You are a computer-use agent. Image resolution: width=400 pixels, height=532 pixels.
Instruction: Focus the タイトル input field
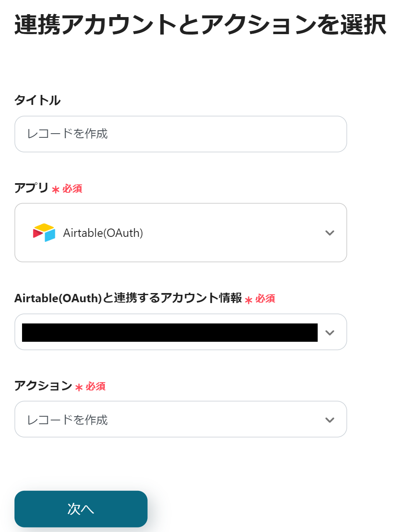(x=180, y=134)
